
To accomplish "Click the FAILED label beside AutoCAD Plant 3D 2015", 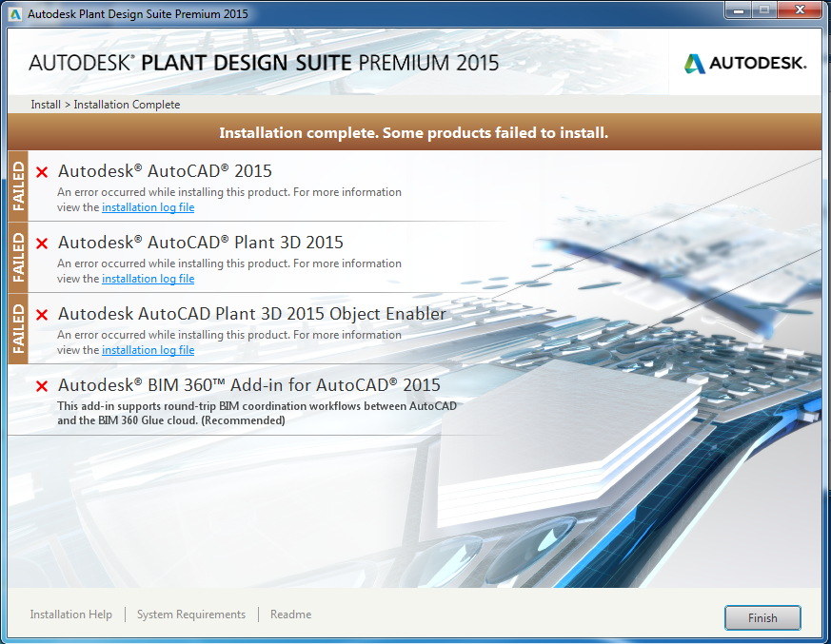I will tap(18, 257).
